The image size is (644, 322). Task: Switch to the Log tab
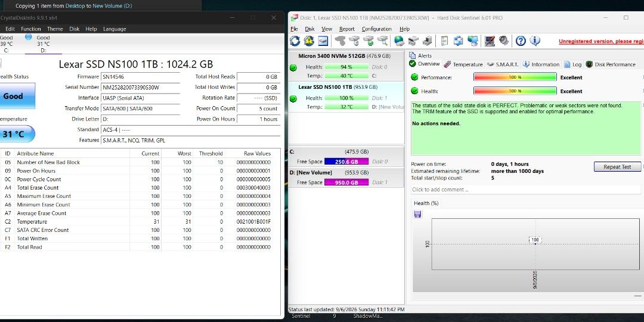pos(573,64)
